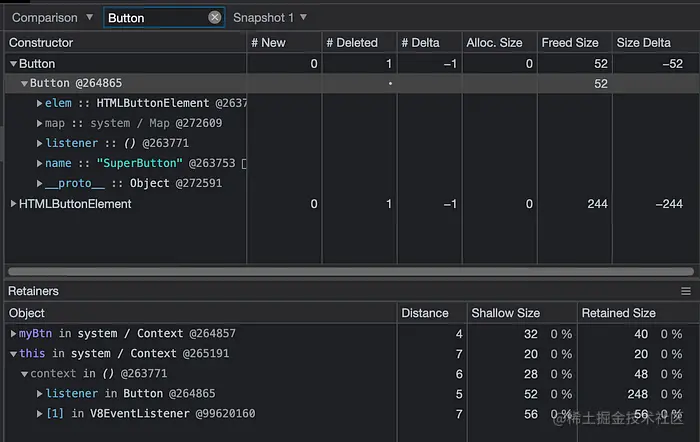Click the Button class filter field
Viewport: 700px width, 442px height.
(155, 18)
